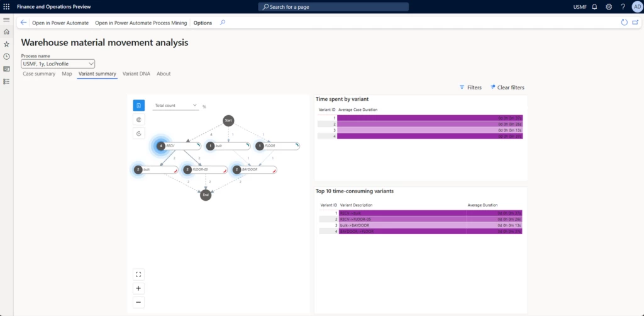This screenshot has width=644, height=316.
Task: Expand the left navigation pane hamburger
Action: pyautogui.click(x=6, y=20)
